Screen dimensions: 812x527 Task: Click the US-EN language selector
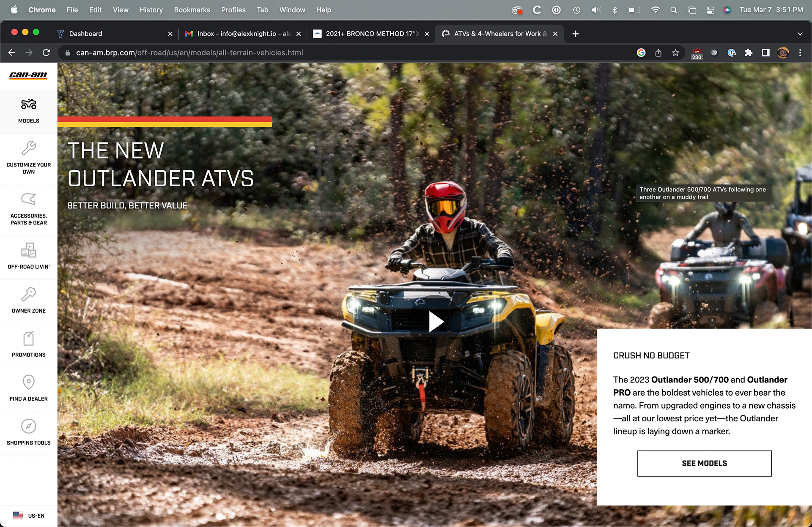tap(29, 516)
